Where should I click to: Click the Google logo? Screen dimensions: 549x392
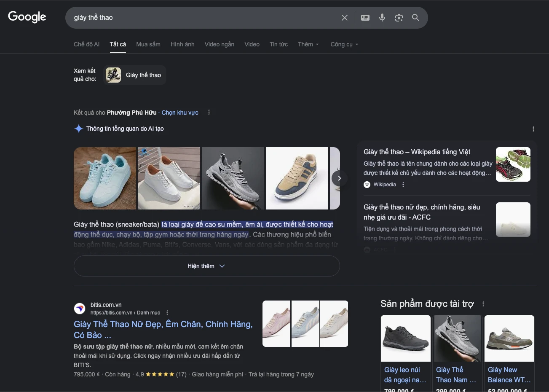click(x=27, y=16)
